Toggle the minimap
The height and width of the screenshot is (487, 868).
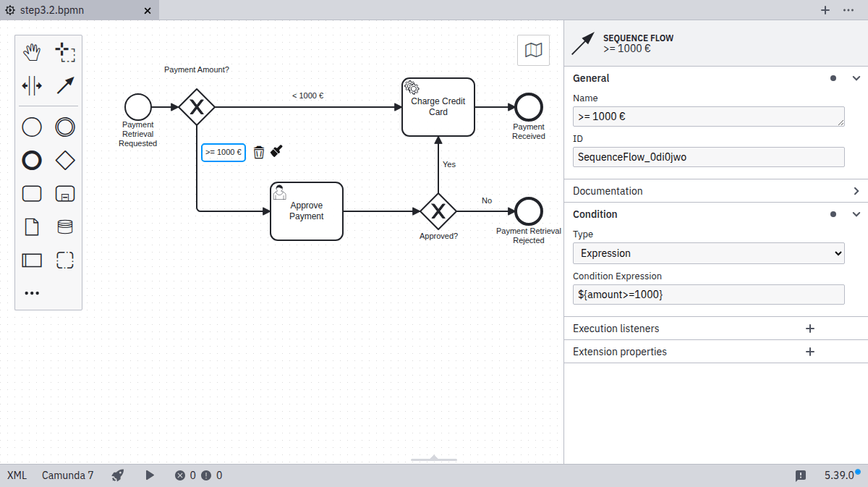[x=533, y=50]
